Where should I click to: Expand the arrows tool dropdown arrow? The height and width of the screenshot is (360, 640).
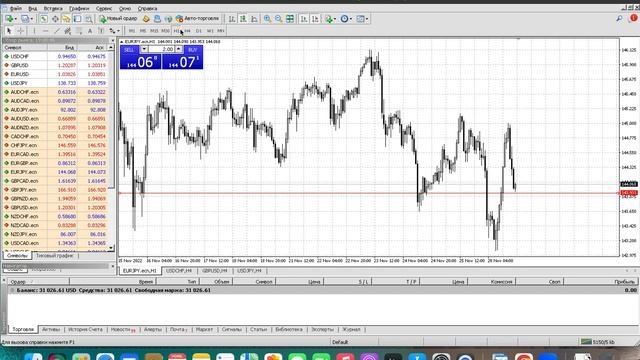[x=118, y=31]
